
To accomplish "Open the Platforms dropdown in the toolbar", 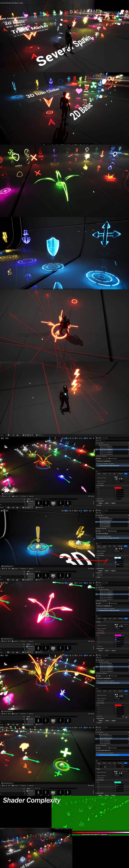I will point(40,435).
